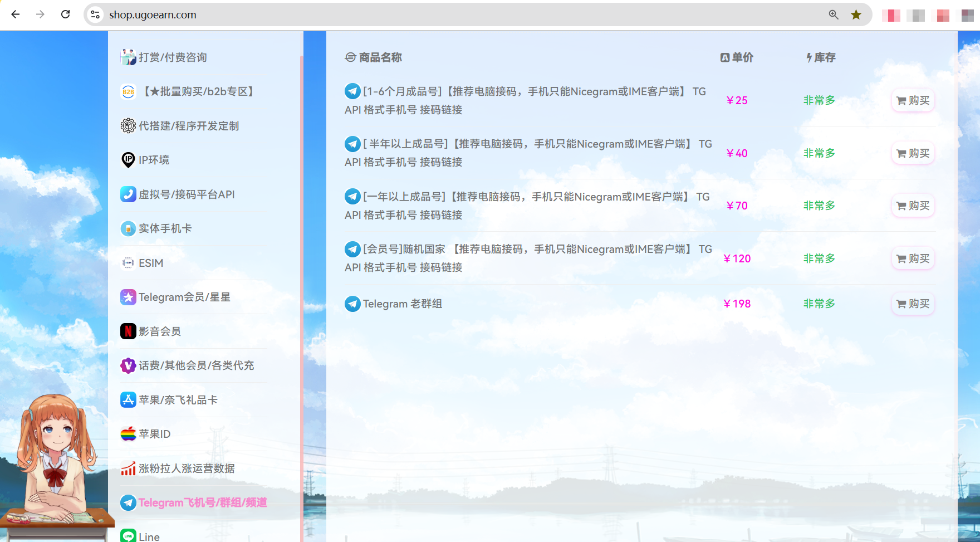Image resolution: width=980 pixels, height=542 pixels.
Task: Open the Line category
Action: coord(149,536)
